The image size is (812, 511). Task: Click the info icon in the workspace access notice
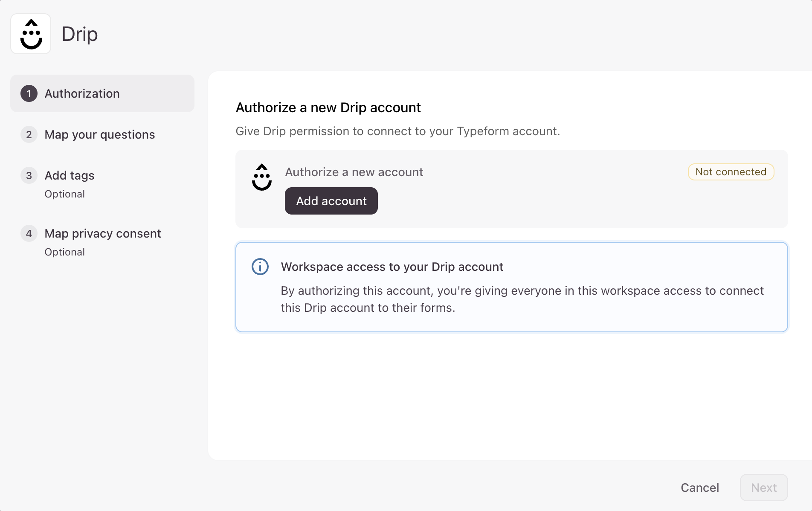point(260,267)
